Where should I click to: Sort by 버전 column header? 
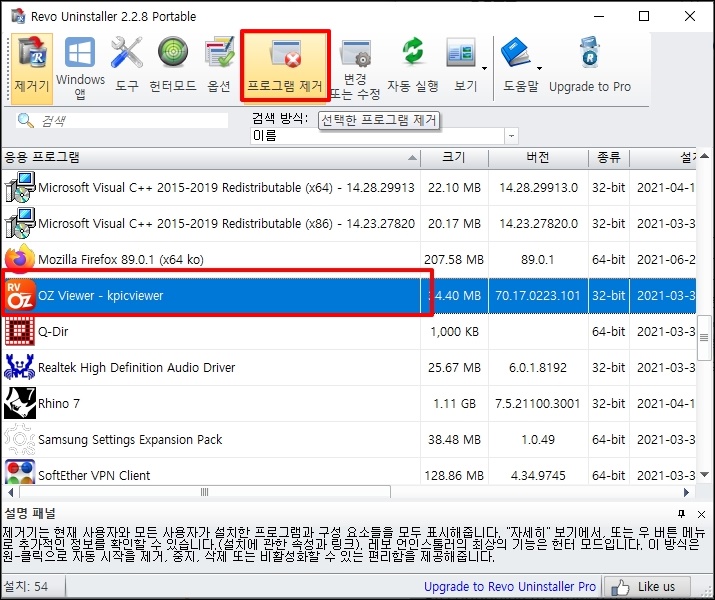click(x=538, y=158)
